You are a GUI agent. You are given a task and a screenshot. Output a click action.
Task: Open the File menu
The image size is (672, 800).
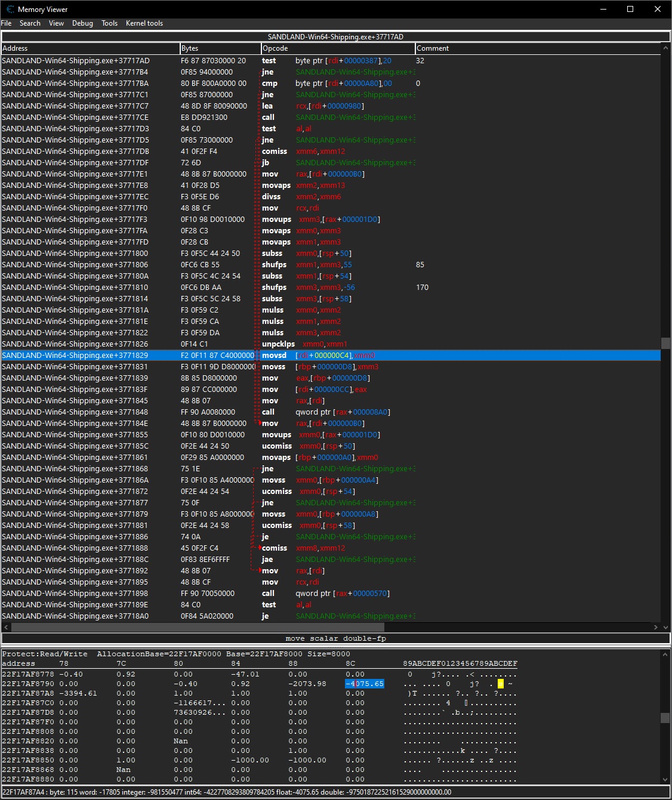pyautogui.click(x=7, y=23)
